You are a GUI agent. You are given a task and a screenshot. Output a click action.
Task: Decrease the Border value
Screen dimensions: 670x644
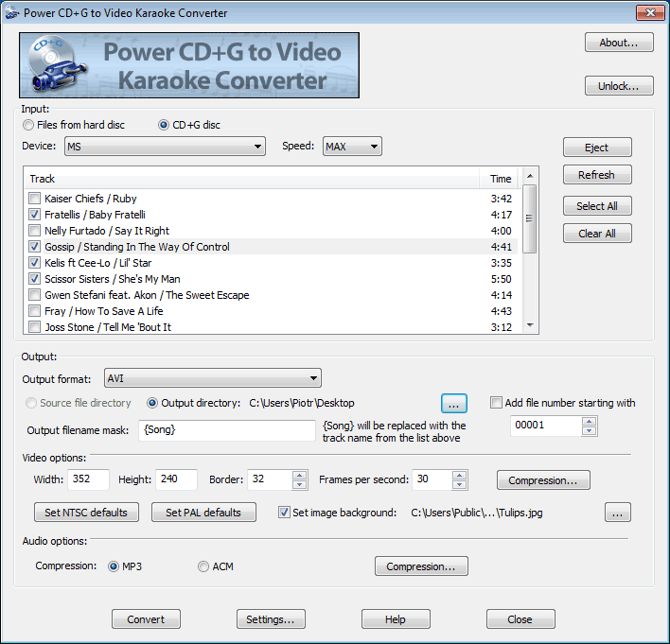(x=300, y=484)
